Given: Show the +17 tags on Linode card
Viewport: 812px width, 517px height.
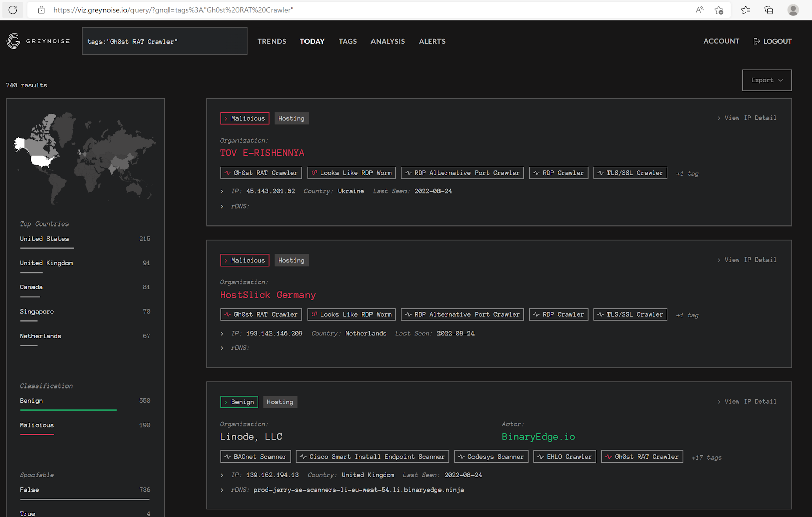Looking at the screenshot, I should 706,458.
